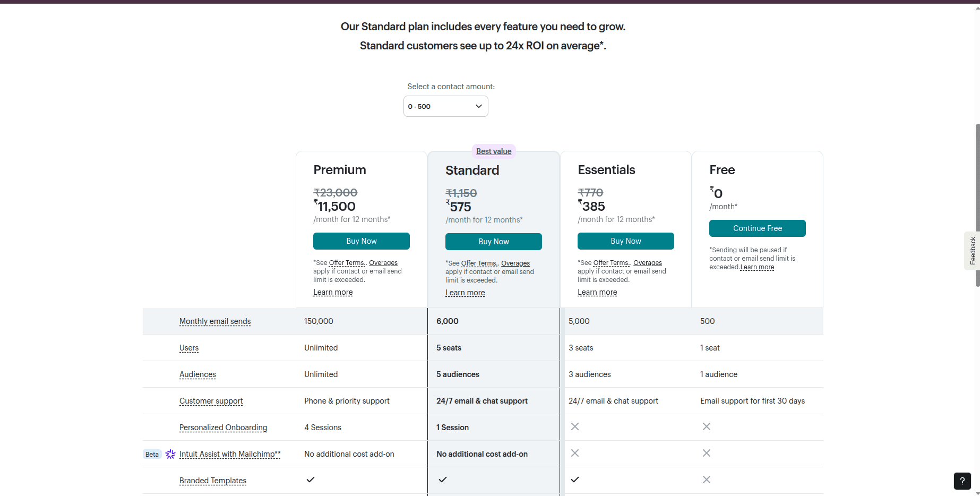Open Learn more link under Standard
This screenshot has height=496, width=980.
coord(465,293)
